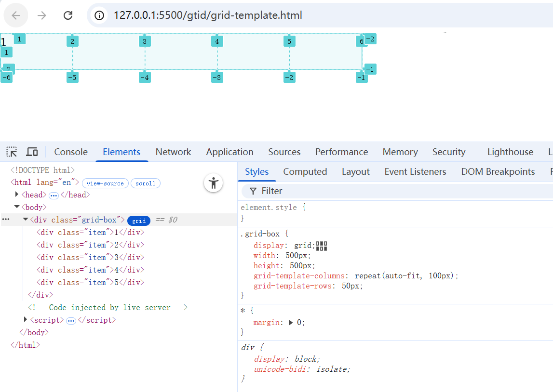This screenshot has width=553, height=392.
Task: Toggle the grid badge on grid-box div
Action: click(139, 221)
